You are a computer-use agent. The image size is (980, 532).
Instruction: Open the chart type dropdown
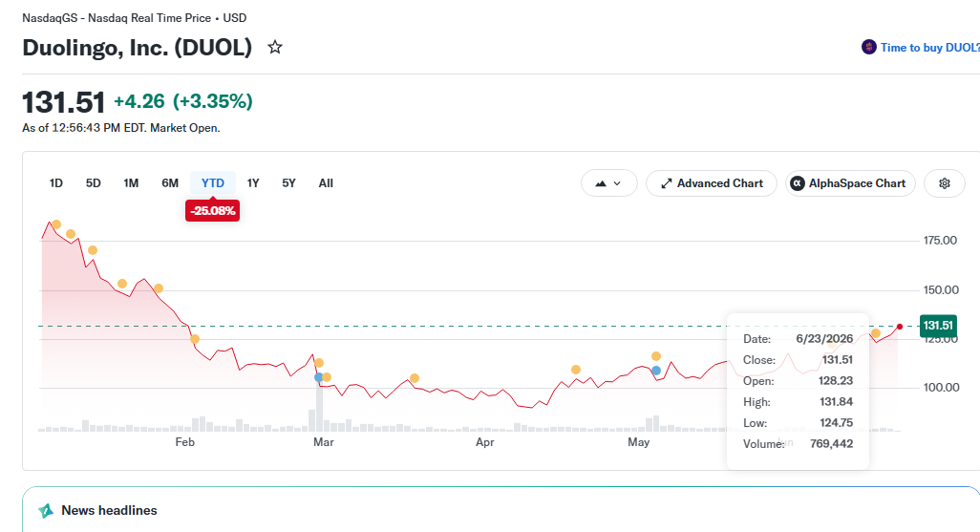click(608, 183)
